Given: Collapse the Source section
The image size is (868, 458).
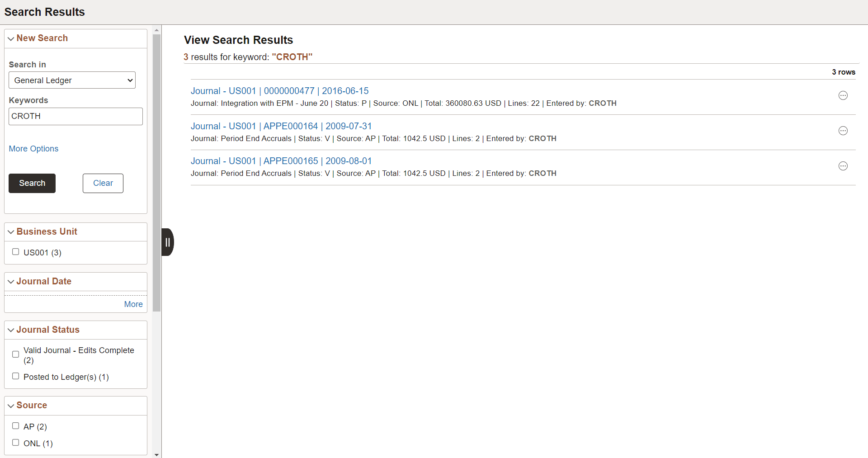Looking at the screenshot, I should pos(10,406).
